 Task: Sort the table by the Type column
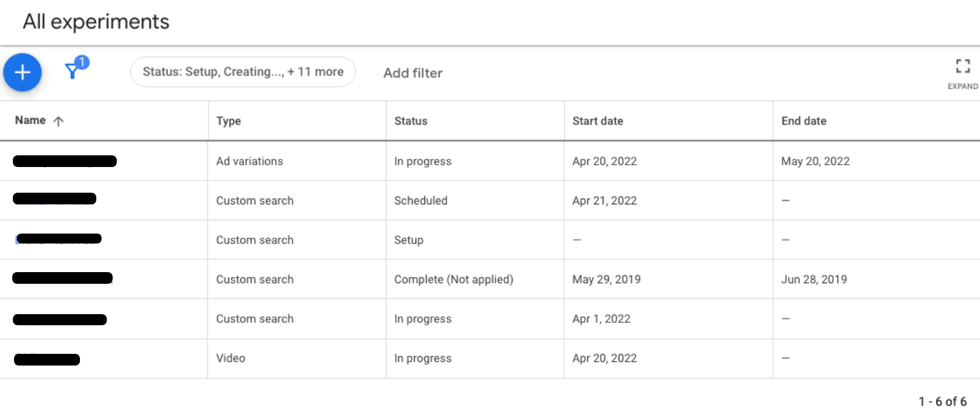point(229,121)
